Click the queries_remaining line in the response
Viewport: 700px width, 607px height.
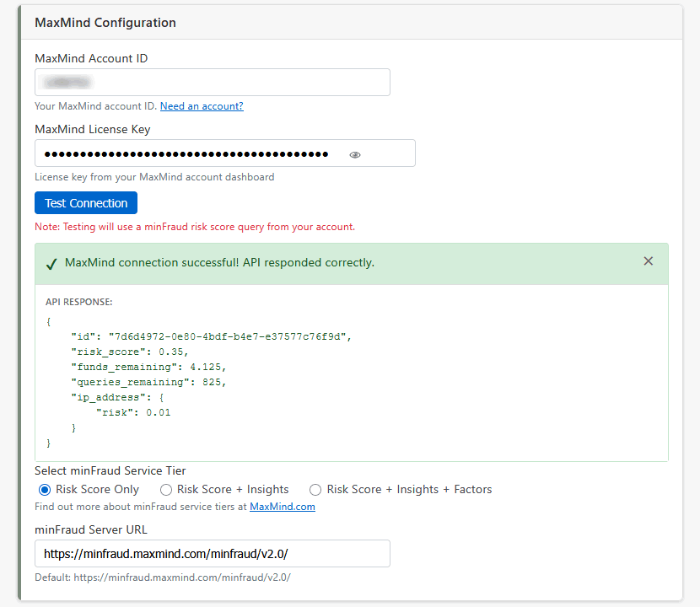coord(148,382)
